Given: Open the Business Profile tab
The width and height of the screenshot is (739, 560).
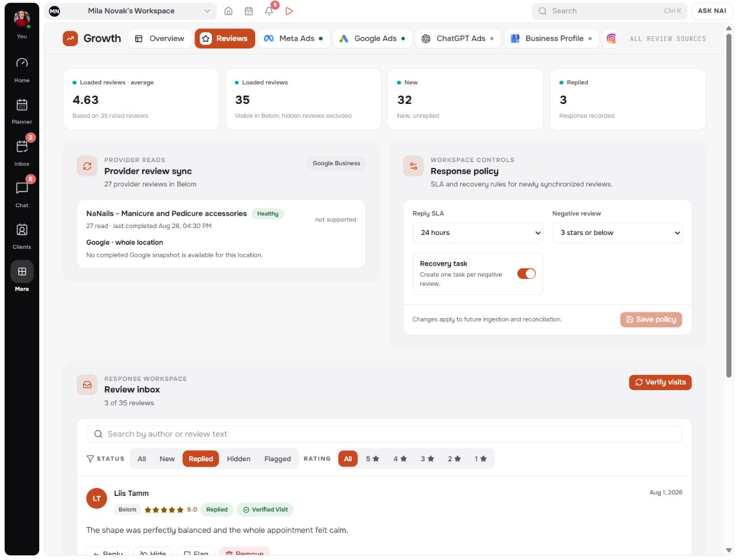Looking at the screenshot, I should click(x=551, y=39).
